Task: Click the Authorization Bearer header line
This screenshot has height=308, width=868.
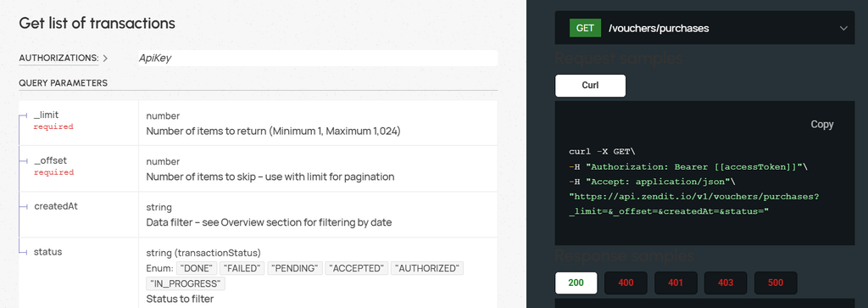Action: pyautogui.click(x=688, y=166)
